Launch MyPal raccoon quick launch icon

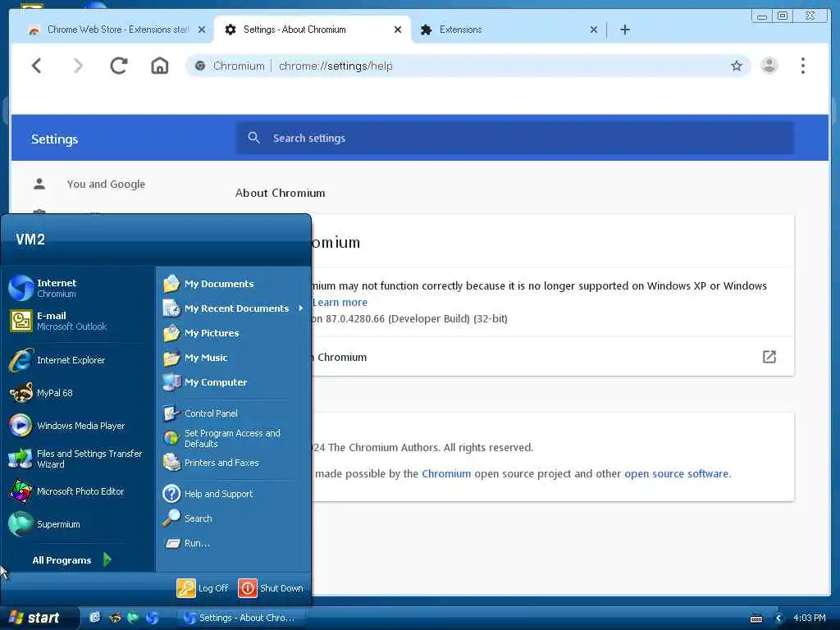(x=115, y=618)
